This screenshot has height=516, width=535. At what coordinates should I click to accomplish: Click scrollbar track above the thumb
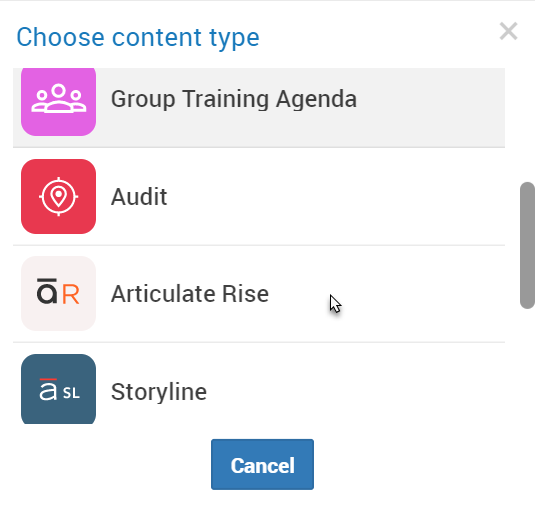(527, 125)
